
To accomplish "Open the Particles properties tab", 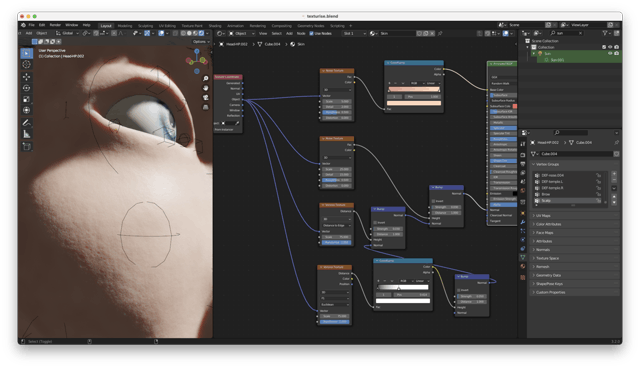I will point(523,231).
